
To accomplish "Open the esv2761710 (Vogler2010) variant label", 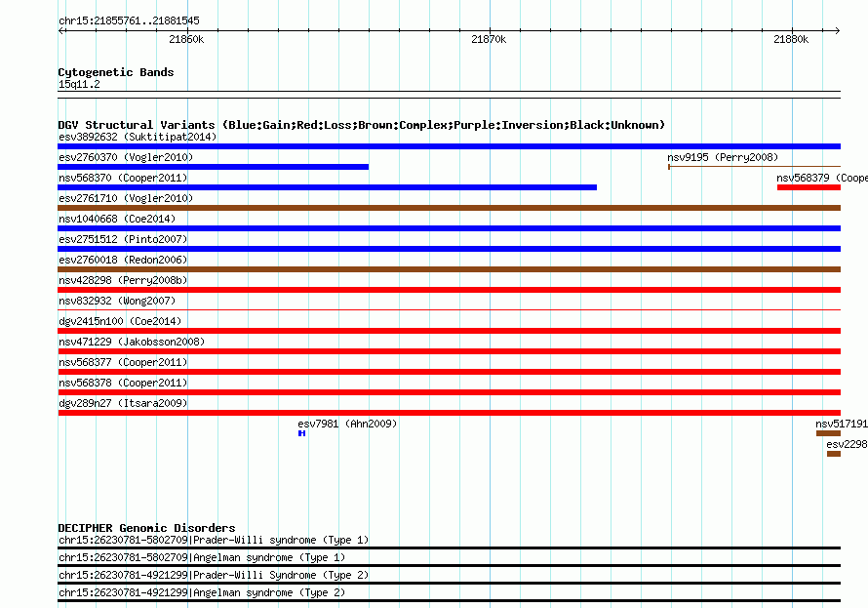I will tap(126, 198).
